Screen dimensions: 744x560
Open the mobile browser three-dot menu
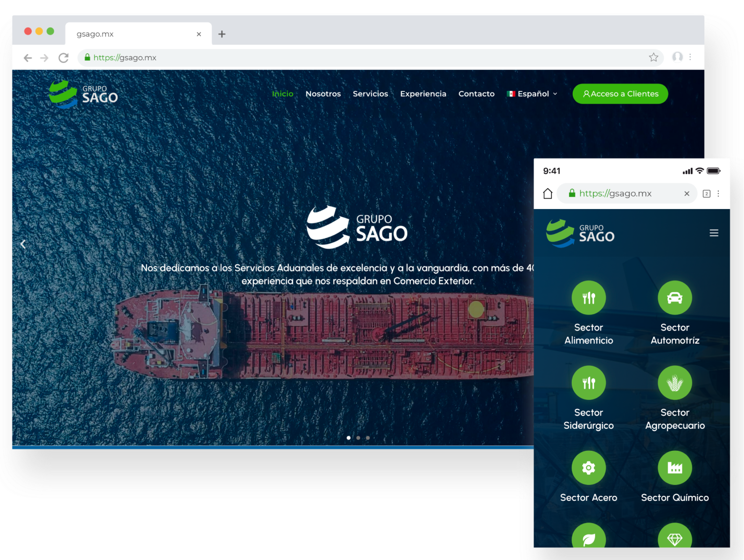pyautogui.click(x=718, y=194)
